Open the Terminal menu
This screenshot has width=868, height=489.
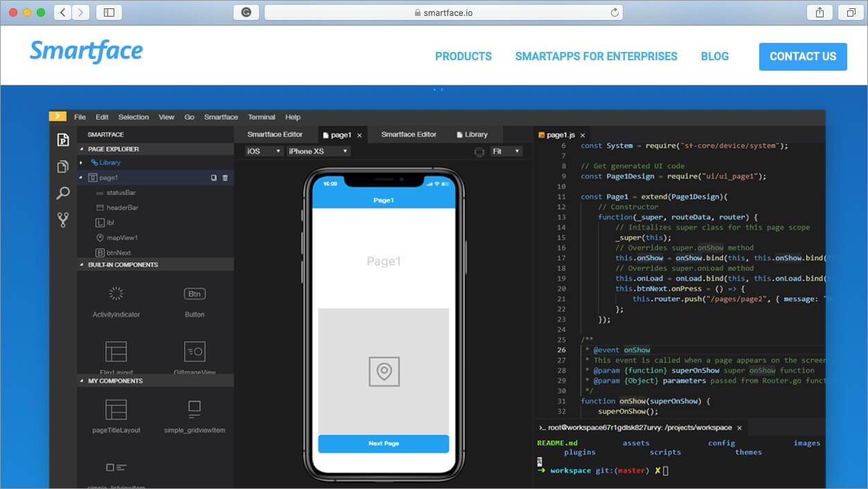point(261,117)
